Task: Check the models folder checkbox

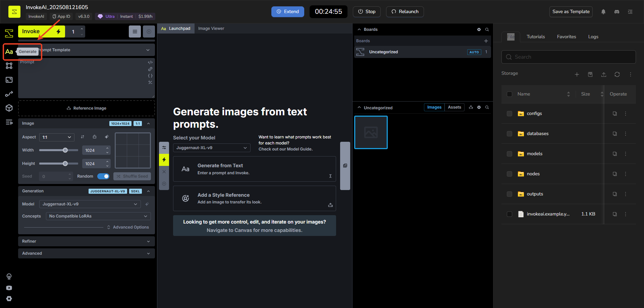Action: pyautogui.click(x=509, y=154)
